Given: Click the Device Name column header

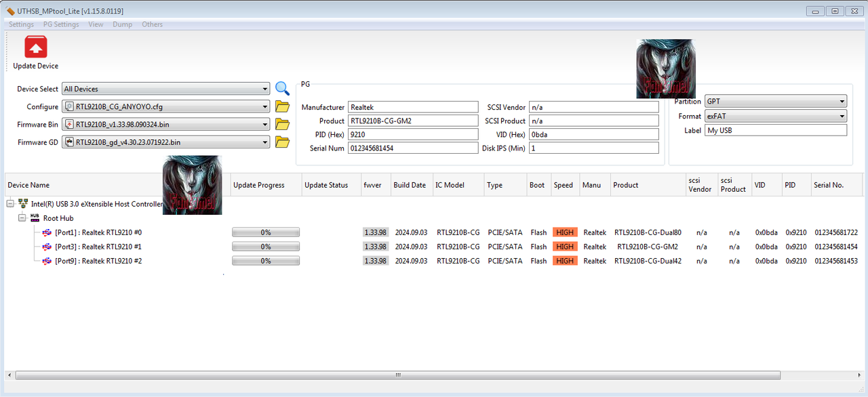Looking at the screenshot, I should click(117, 185).
